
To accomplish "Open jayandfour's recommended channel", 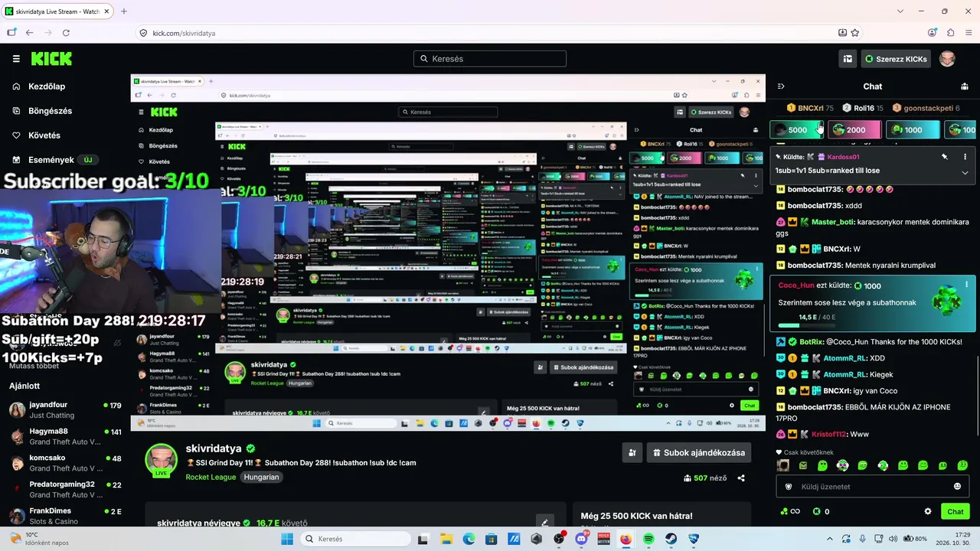I will click(65, 409).
